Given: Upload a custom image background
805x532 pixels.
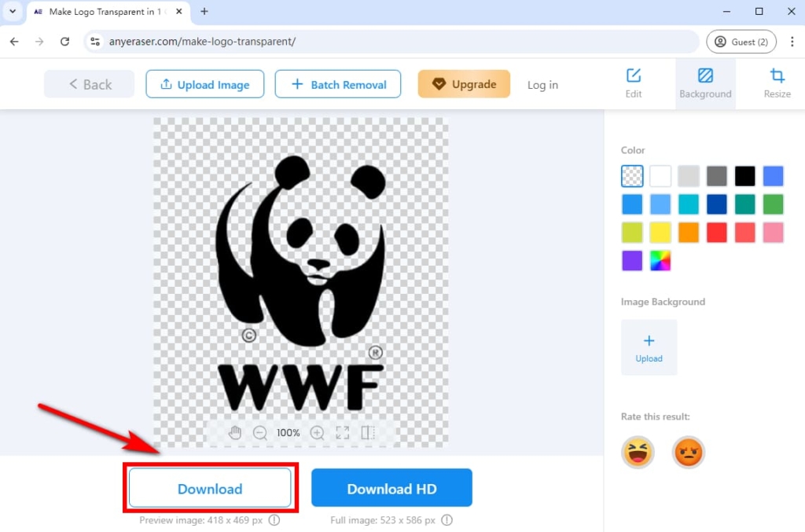Looking at the screenshot, I should 649,347.
